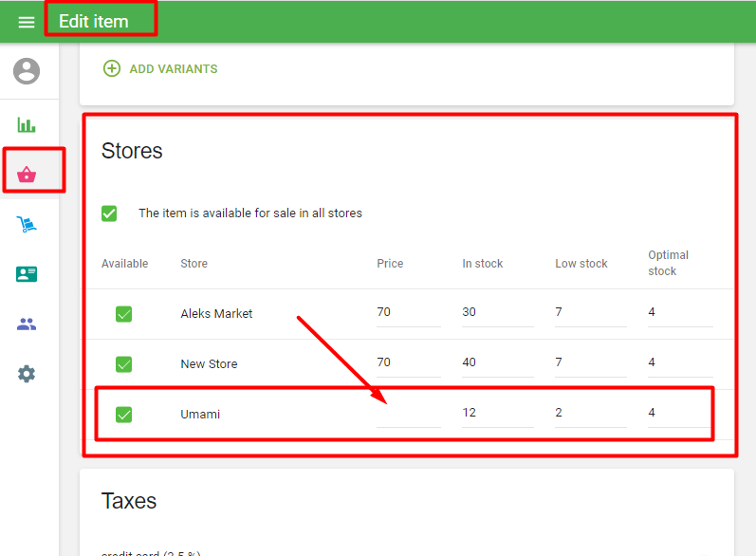This screenshot has height=556, width=756.
Task: Open the settings gear icon
Action: point(27,374)
